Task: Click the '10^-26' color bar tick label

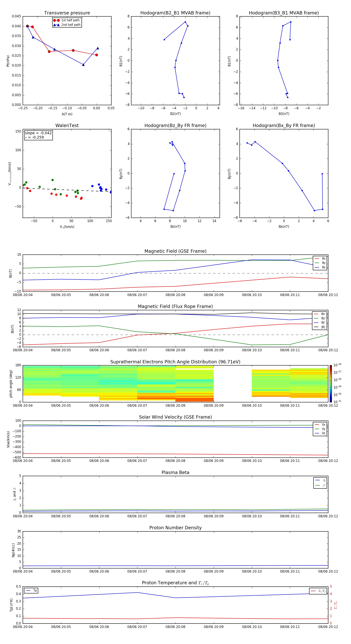Action: [337, 365]
